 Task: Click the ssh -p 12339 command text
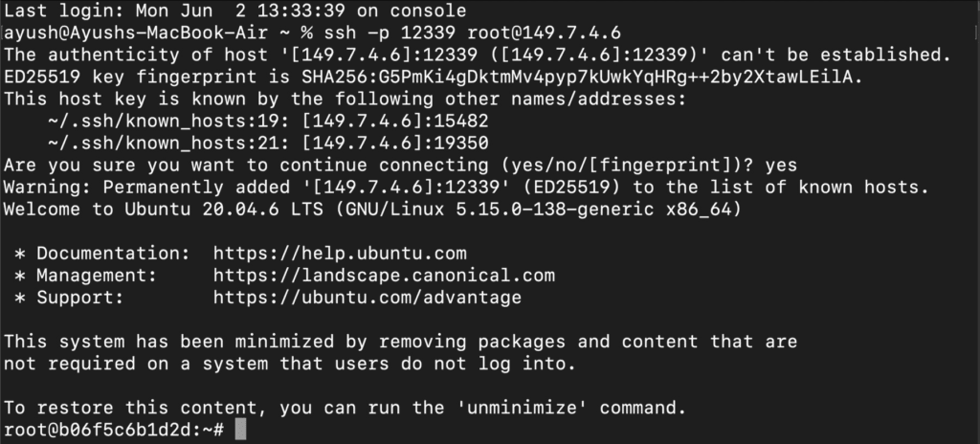390,33
